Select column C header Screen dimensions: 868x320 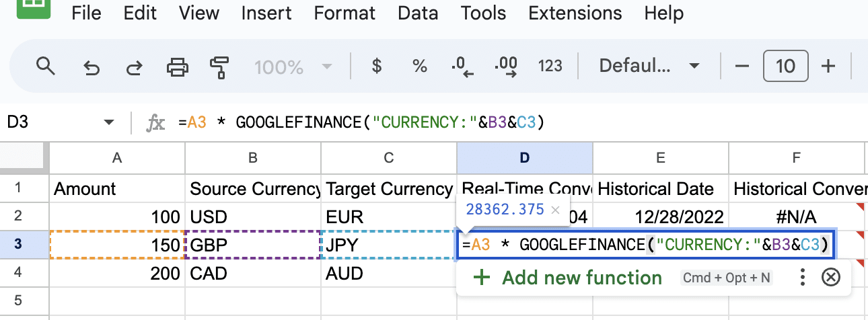point(389,157)
